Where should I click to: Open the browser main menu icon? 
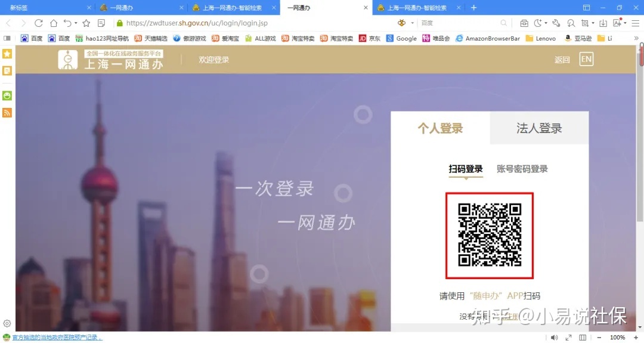coord(636,23)
